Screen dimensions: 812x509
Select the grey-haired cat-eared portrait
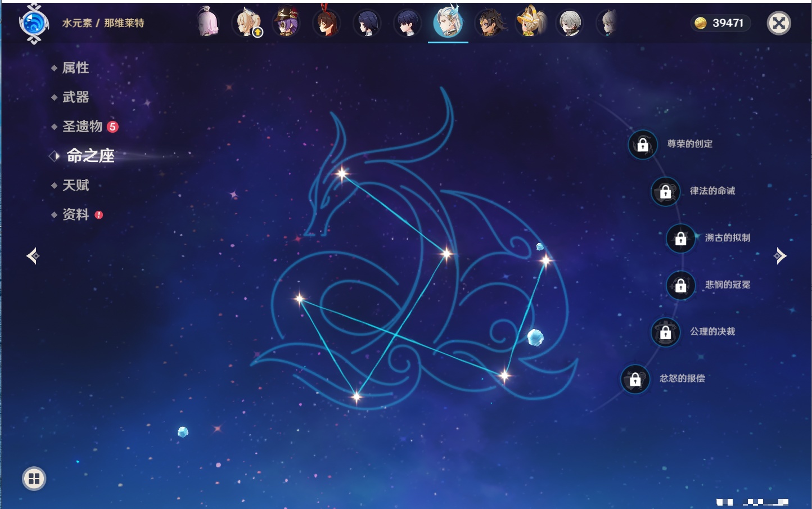[x=608, y=22]
